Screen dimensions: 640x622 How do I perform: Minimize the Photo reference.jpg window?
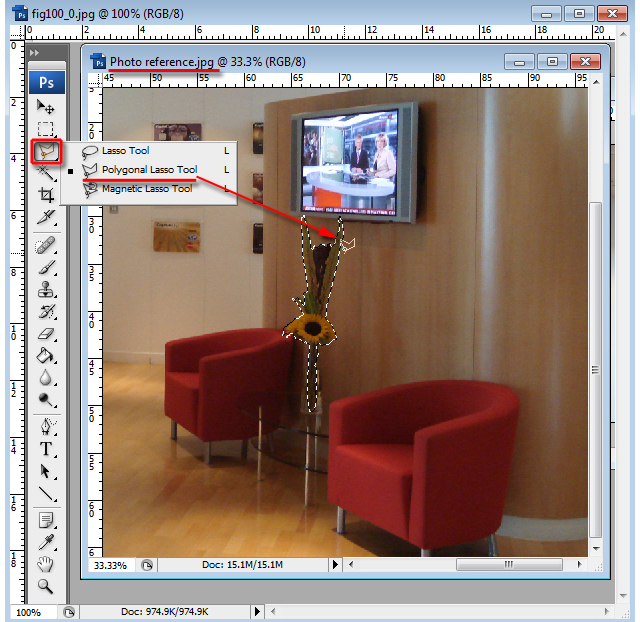(520, 62)
